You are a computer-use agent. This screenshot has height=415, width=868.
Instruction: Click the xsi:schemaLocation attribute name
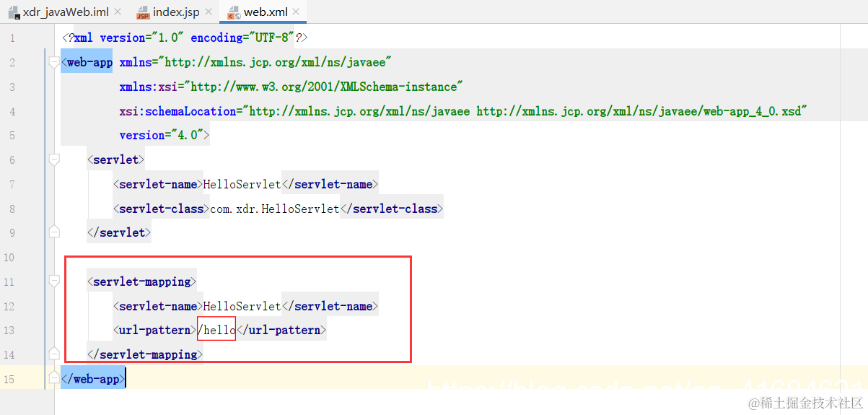(x=179, y=111)
